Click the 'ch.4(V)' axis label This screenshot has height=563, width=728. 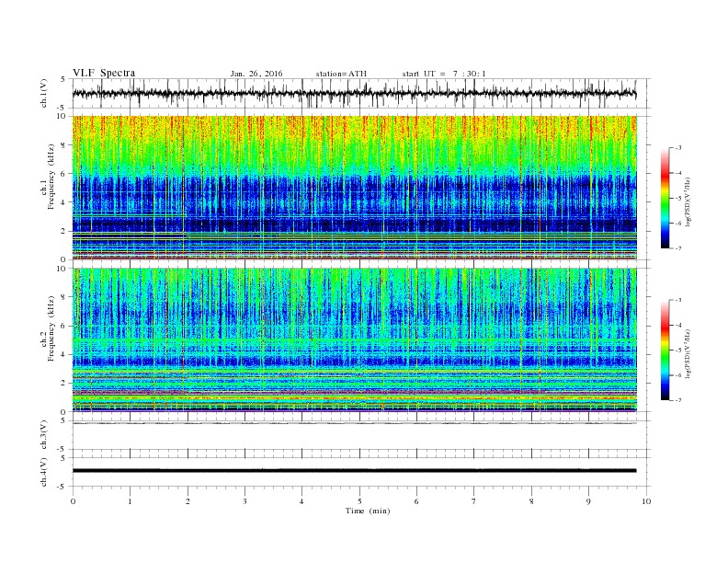(x=44, y=472)
